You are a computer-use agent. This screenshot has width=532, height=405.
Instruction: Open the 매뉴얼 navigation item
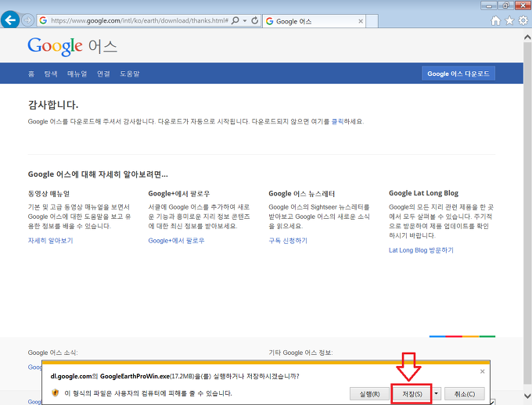[77, 73]
